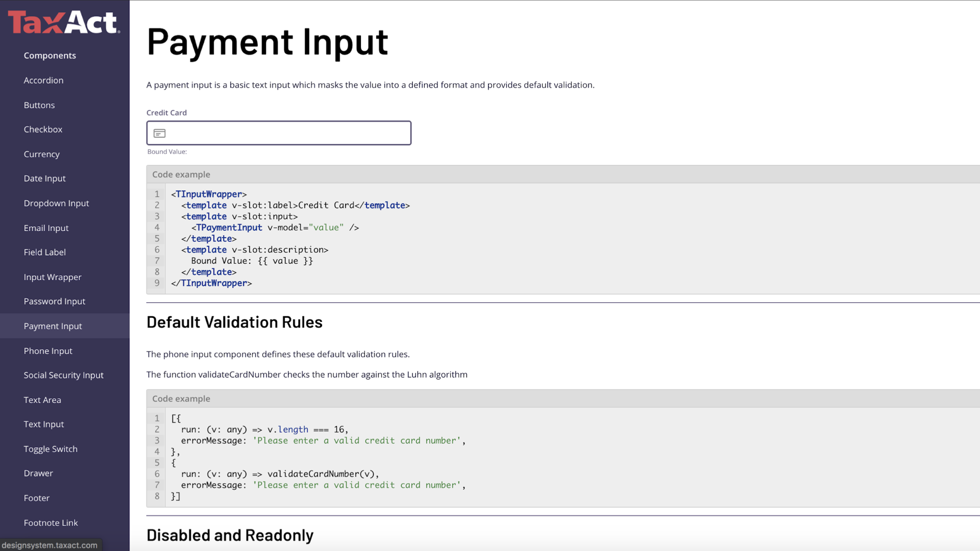Click the TaxAct logo
980x551 pixels.
coord(64,22)
